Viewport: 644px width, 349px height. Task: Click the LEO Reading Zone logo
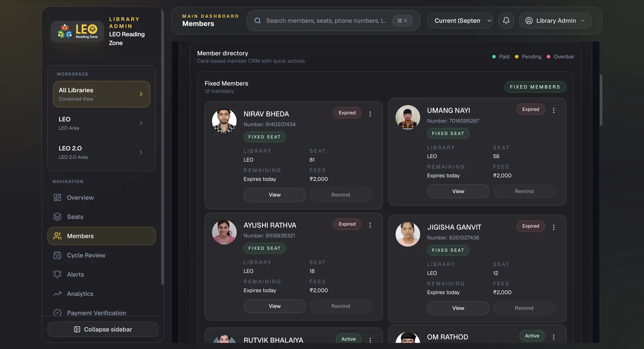[x=77, y=31]
